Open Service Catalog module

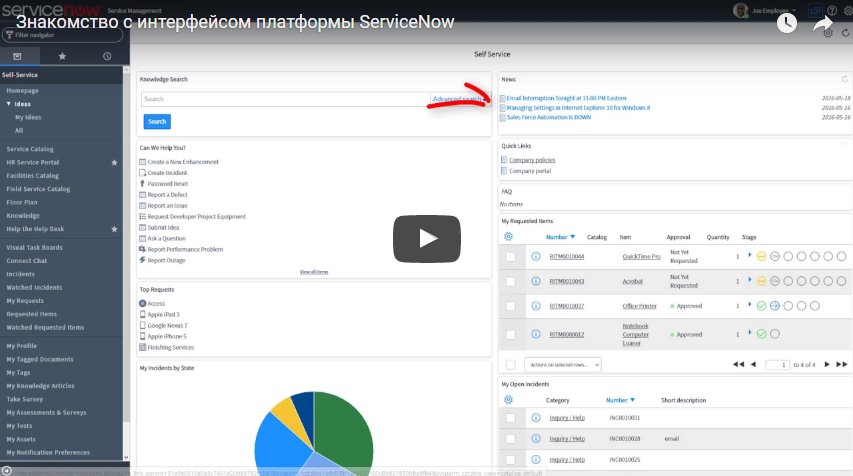click(30, 149)
